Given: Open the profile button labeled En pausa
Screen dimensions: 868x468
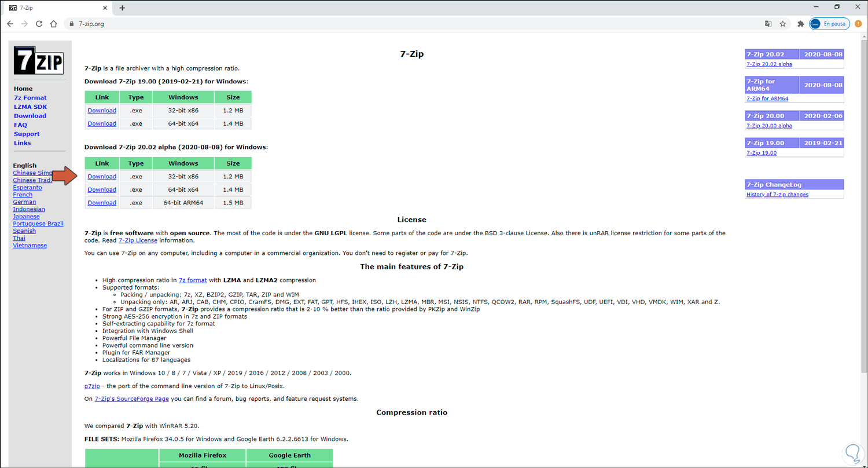Looking at the screenshot, I should (x=829, y=24).
